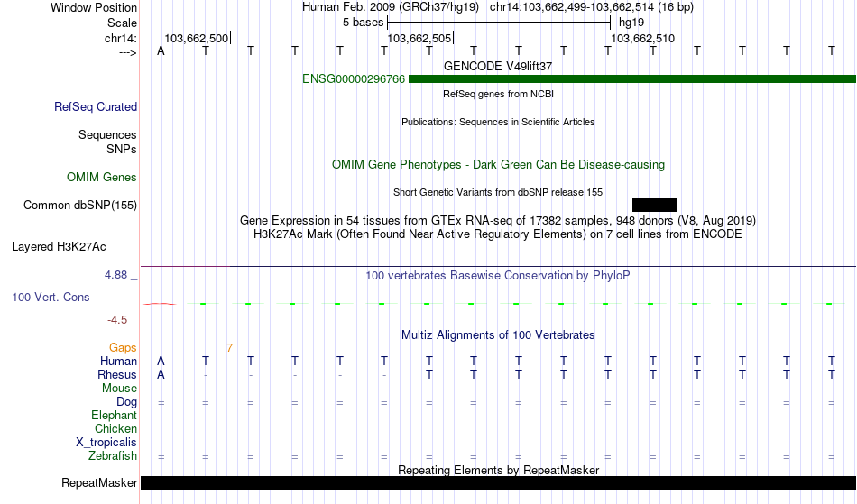Viewport: 857px width, 504px height.
Task: Click the Rhesus species label
Action: [x=117, y=374]
